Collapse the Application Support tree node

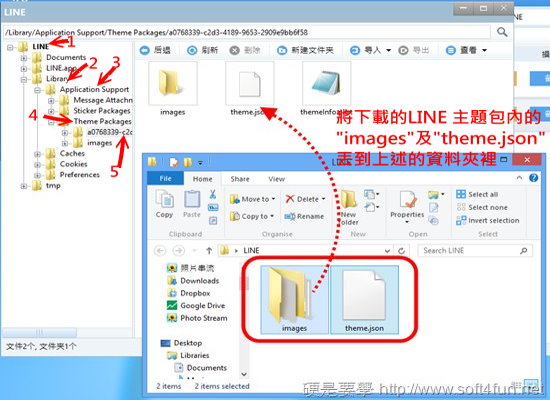(x=38, y=90)
